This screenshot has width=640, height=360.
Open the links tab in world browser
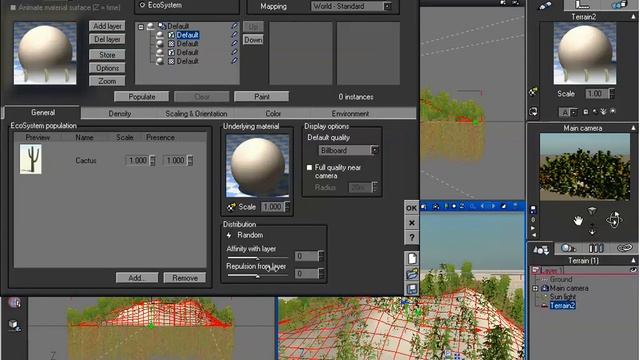624,248
